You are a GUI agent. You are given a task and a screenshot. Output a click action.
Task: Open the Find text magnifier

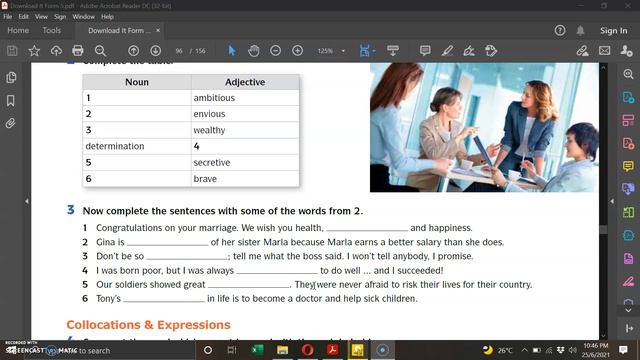tap(100, 51)
